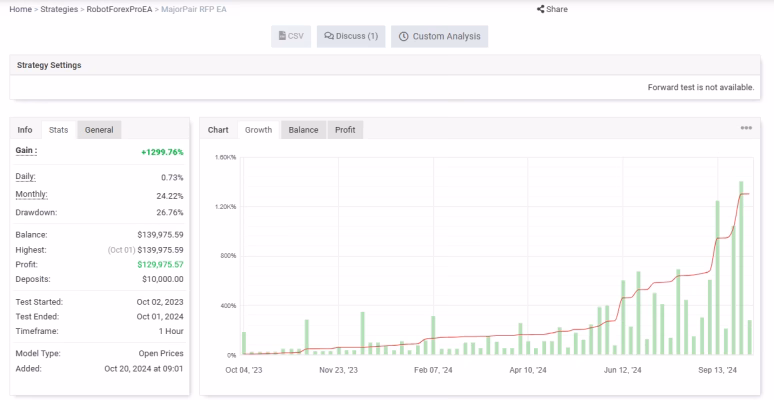The height and width of the screenshot is (400, 774).
Task: Click the Daily label
Action: tap(25, 176)
